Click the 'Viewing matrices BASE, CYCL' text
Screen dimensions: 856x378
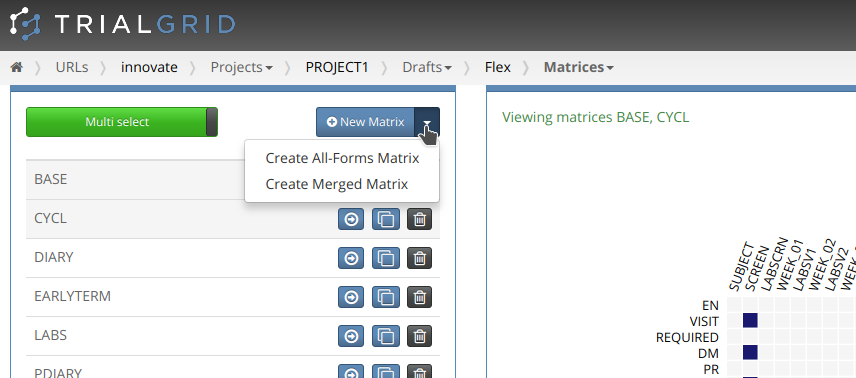point(596,117)
